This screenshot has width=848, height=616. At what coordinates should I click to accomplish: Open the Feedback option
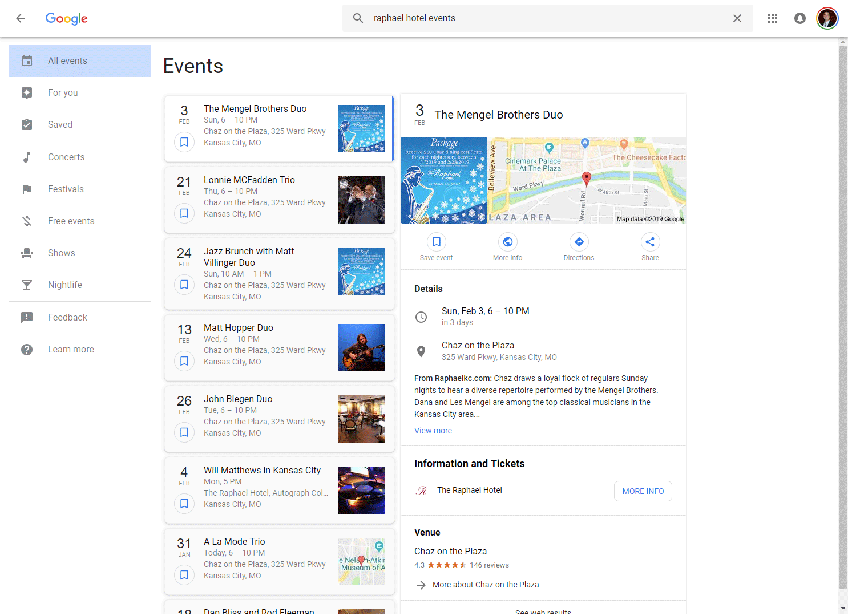[80, 318]
